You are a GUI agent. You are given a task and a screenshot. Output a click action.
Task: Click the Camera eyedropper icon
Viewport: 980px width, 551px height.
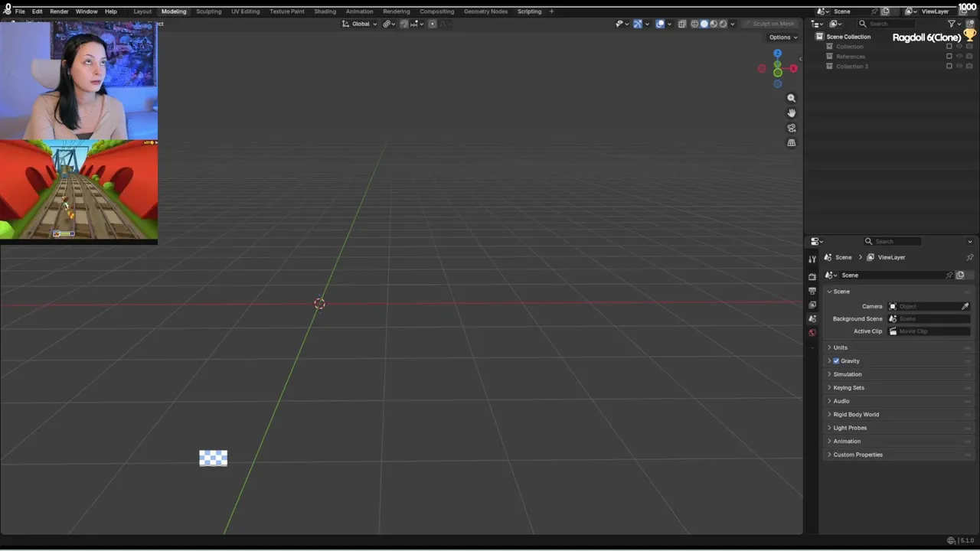pos(965,306)
